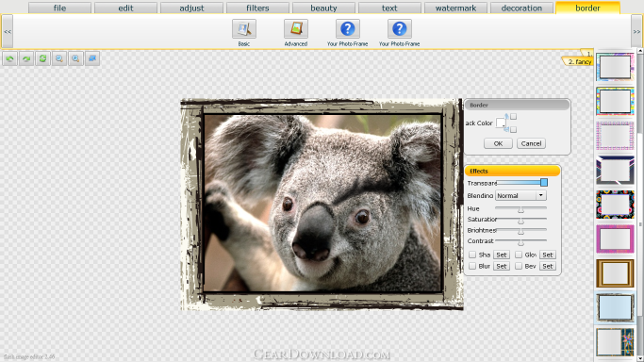
Task: Open the watermark tab
Action: coord(455,8)
